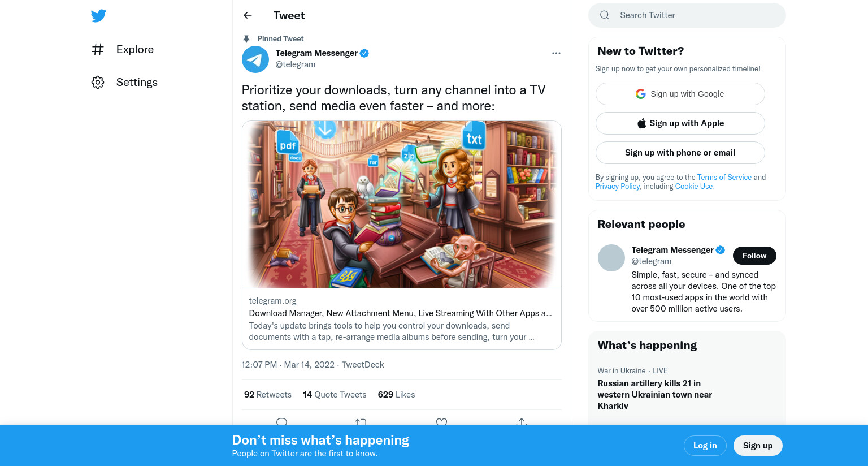Click the retweet arrows icon
The height and width of the screenshot is (466, 868).
pyautogui.click(x=361, y=422)
